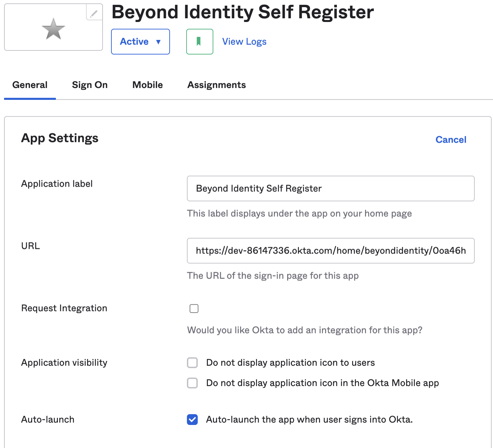Click the 'Would you like Okta to add' help text
The height and width of the screenshot is (448, 493).
[305, 330]
